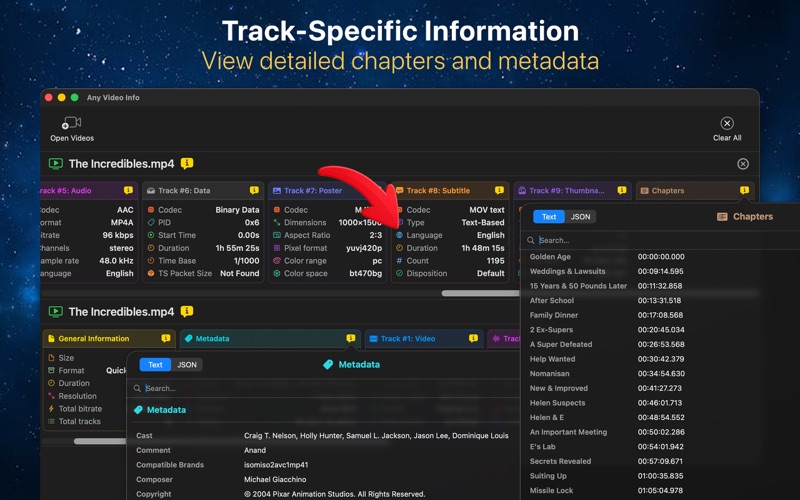Click the Duration value 1h 55m 25s

(237, 248)
